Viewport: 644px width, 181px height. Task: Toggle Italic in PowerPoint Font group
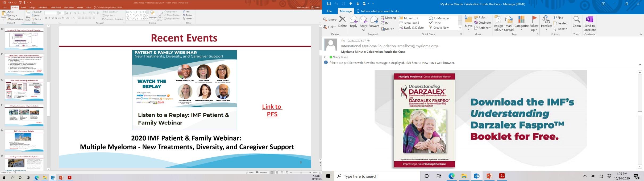(49, 18)
